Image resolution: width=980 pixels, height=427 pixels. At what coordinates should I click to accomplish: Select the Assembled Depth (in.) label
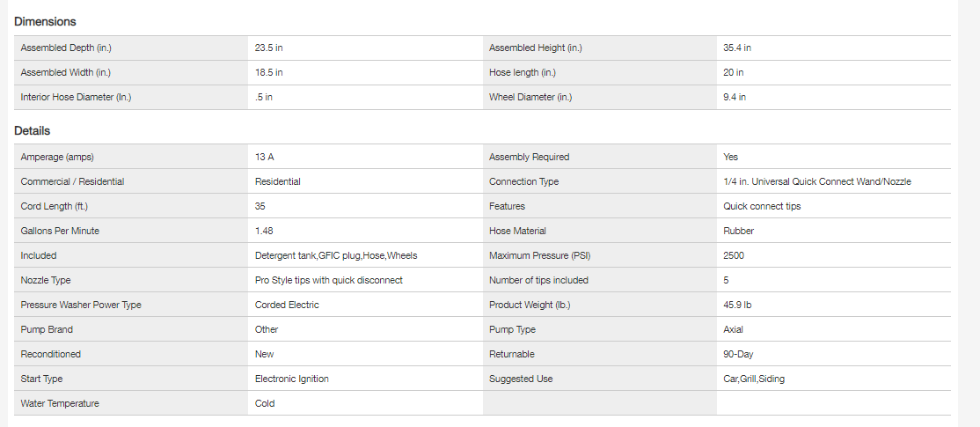(x=66, y=48)
